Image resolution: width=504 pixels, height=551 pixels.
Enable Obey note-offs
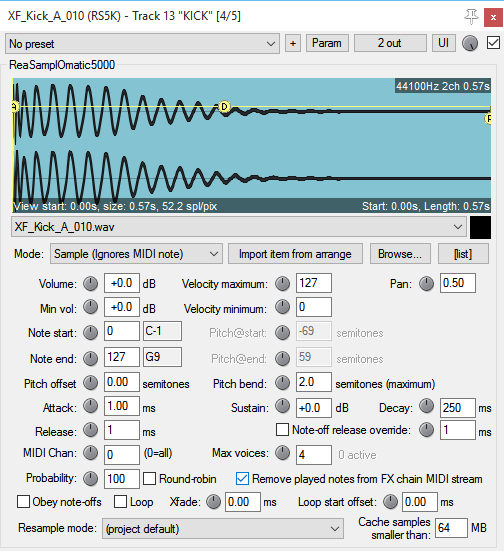click(24, 501)
